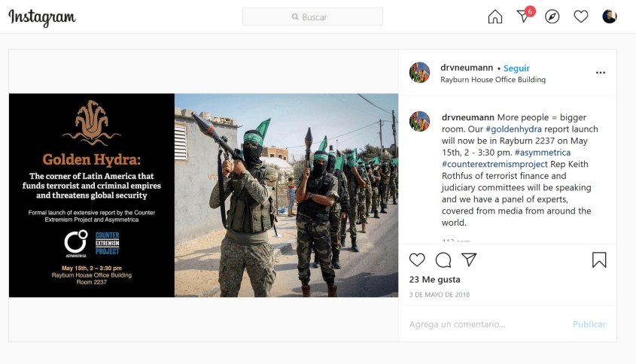This screenshot has height=364, width=636.
Task: Open the Instagram home logo
Action: 42,17
